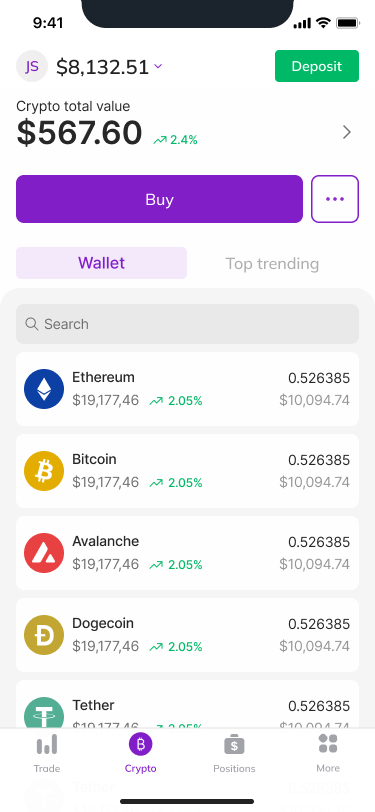Open the Avalanche holdings value 0.526385
The image size is (375, 812).
(x=319, y=542)
